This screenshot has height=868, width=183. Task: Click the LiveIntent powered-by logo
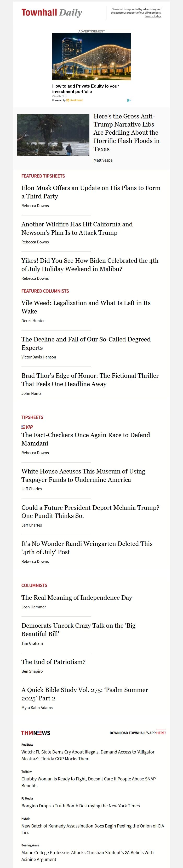75,100
